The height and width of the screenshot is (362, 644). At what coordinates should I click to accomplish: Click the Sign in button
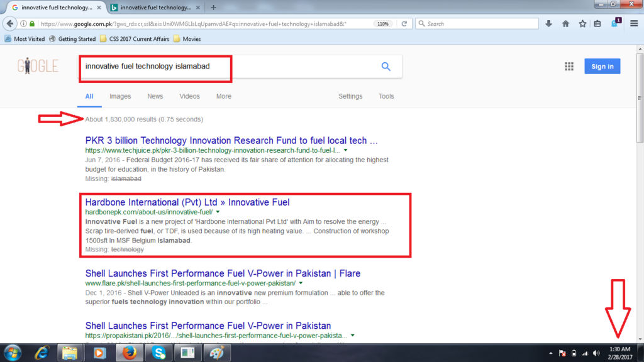(602, 67)
